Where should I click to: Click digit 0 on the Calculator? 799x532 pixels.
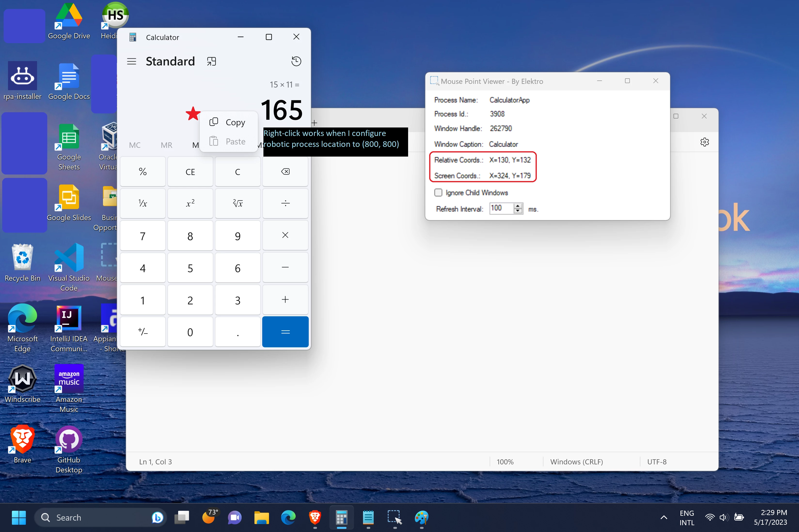pos(190,332)
